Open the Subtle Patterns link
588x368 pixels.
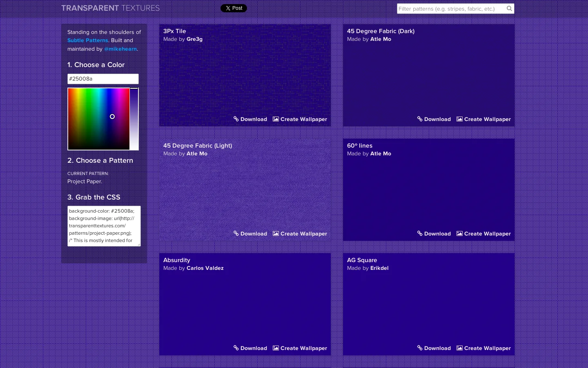(88, 40)
